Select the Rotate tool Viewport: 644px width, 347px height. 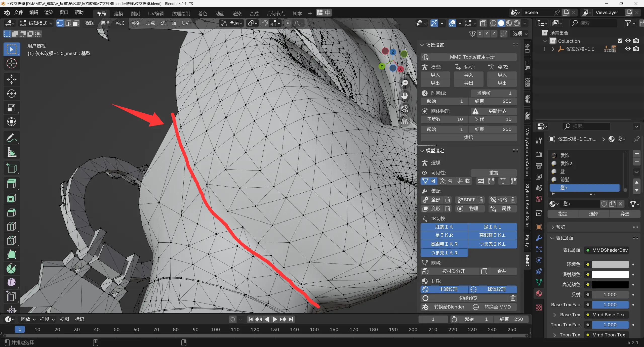11,94
